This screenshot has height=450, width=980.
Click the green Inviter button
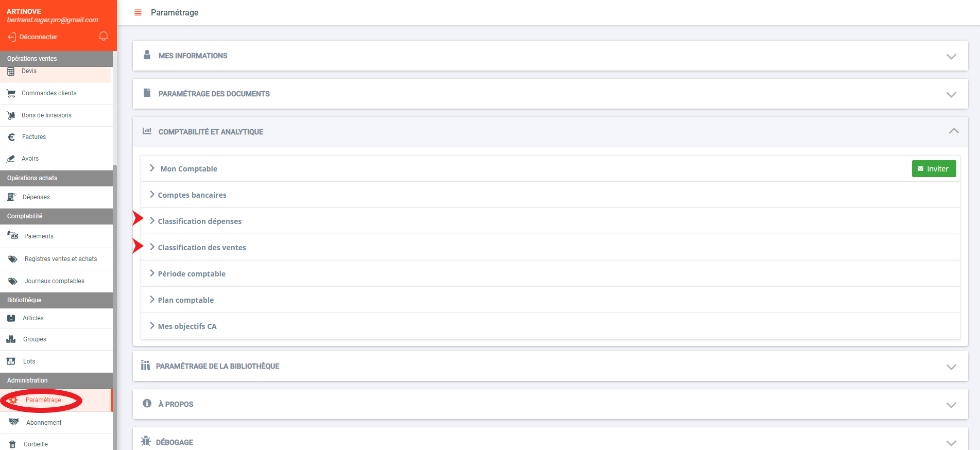point(933,169)
